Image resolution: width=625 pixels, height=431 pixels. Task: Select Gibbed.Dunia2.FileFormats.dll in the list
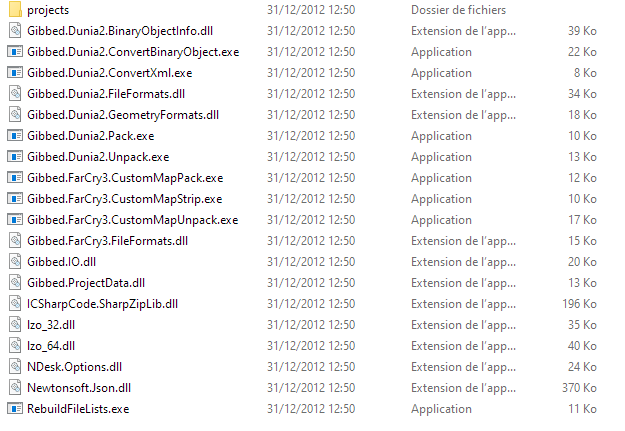click(106, 94)
